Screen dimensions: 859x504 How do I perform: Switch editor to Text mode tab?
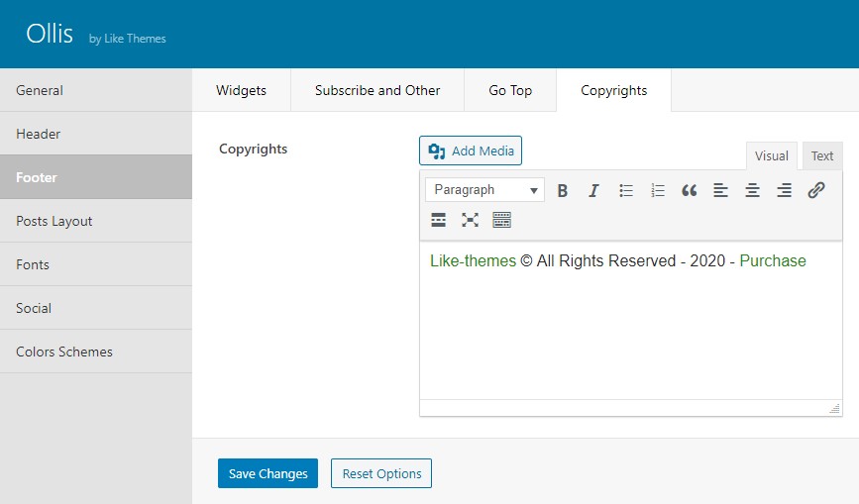[821, 156]
